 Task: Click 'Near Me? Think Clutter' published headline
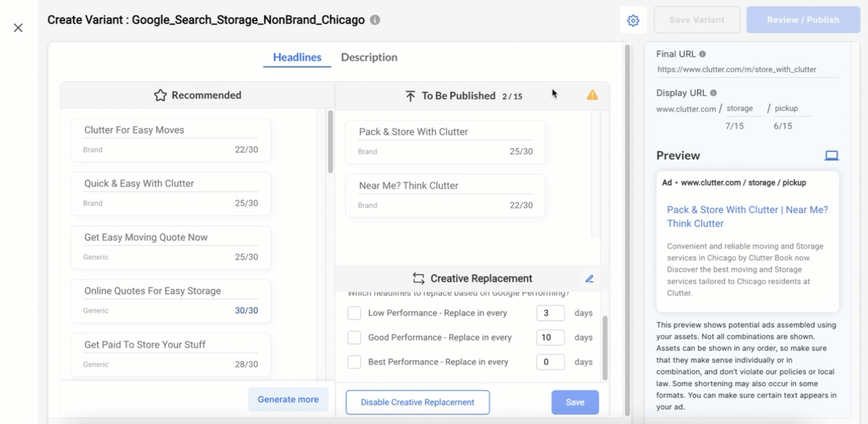445,196
